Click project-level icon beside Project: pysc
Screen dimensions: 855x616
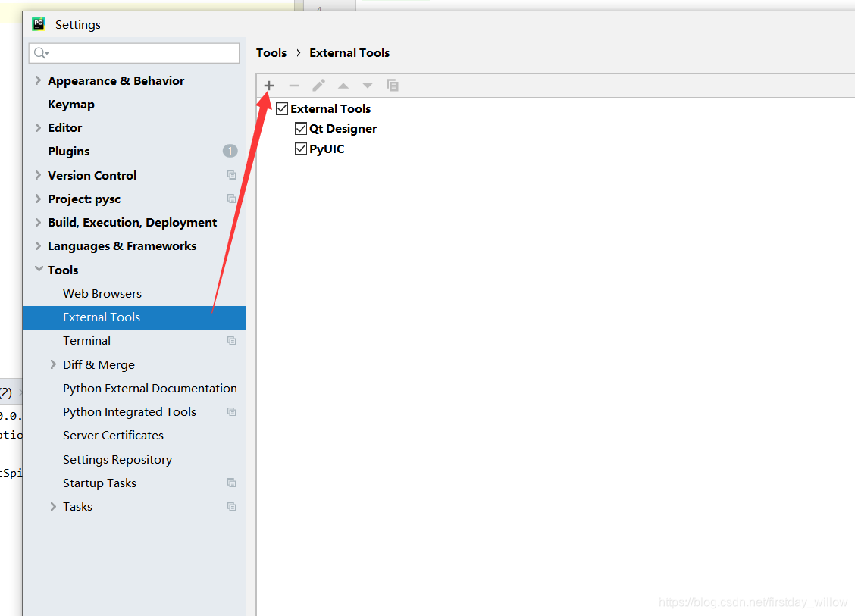click(231, 199)
